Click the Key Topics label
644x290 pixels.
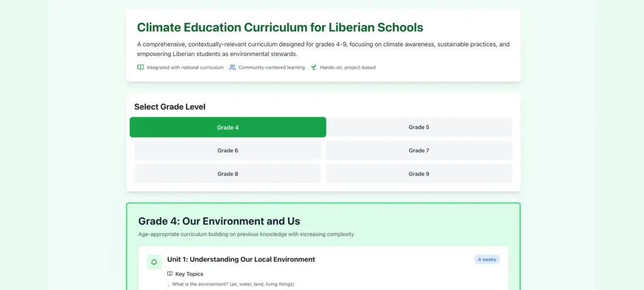[189, 274]
